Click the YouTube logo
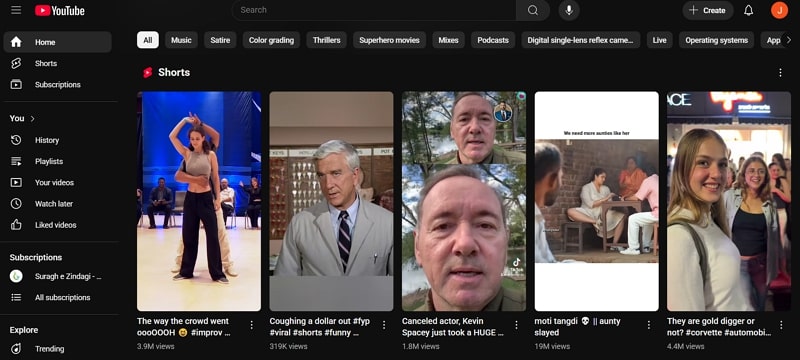This screenshot has height=360, width=800. tap(60, 10)
